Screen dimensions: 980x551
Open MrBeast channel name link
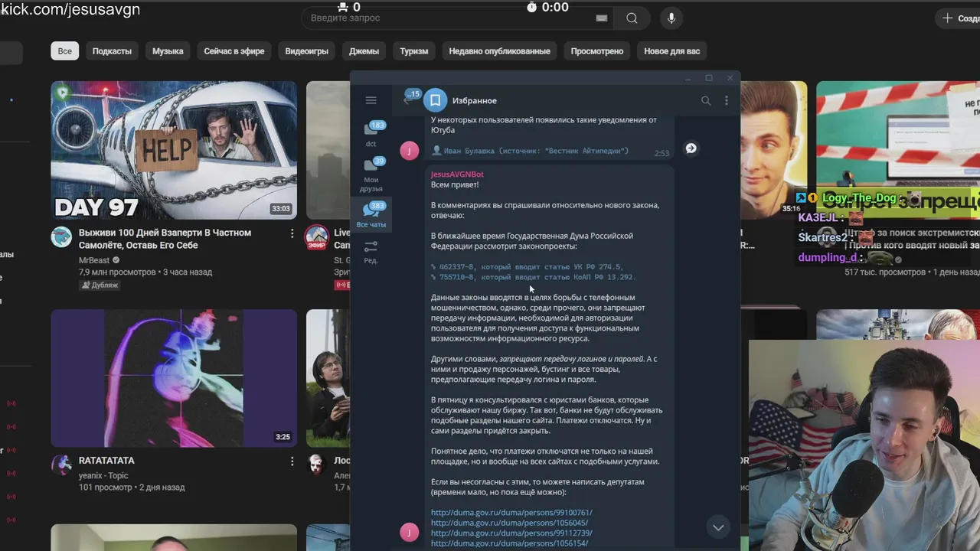click(94, 260)
